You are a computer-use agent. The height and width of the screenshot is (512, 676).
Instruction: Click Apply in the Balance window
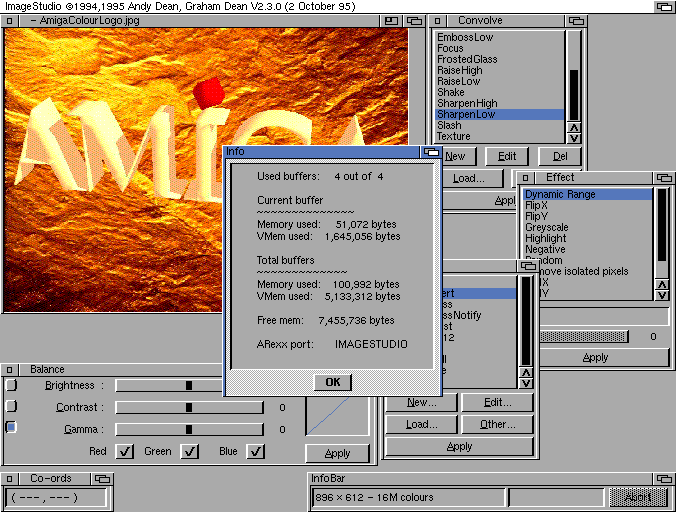click(338, 453)
